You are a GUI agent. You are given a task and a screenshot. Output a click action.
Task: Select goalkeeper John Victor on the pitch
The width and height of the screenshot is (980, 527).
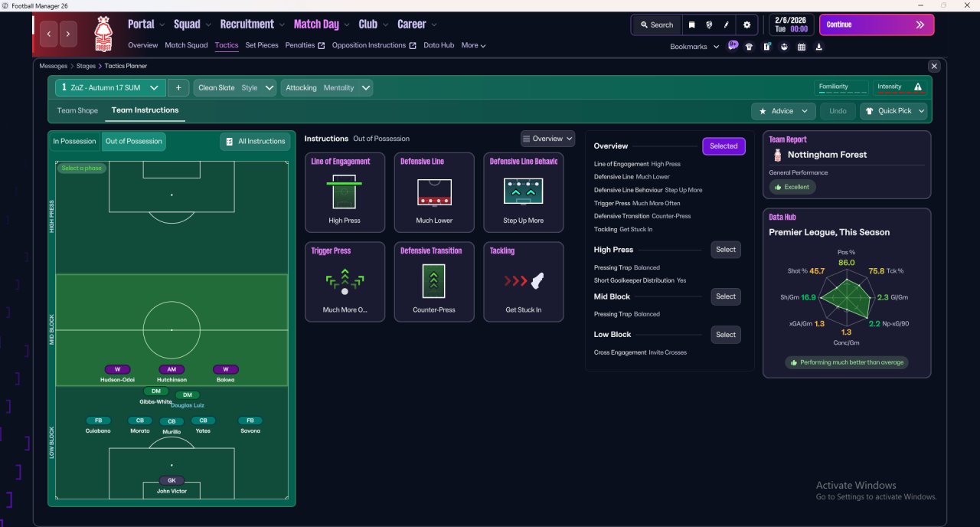171,486
